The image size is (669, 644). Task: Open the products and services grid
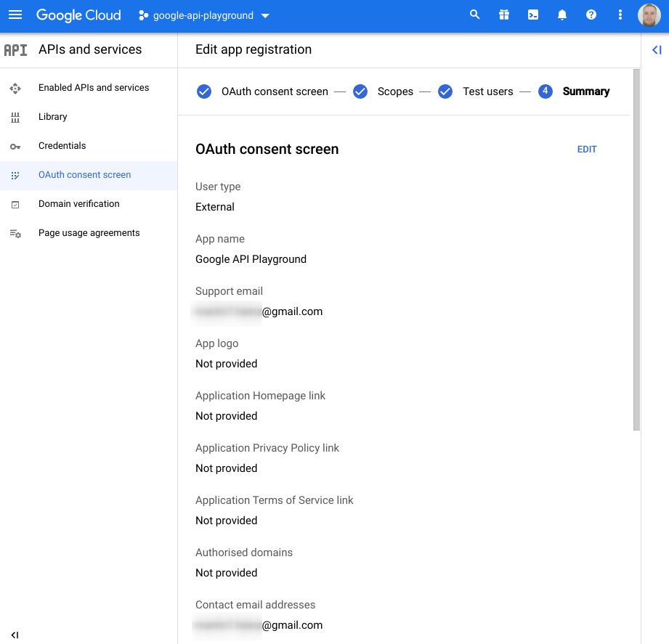[x=503, y=15]
